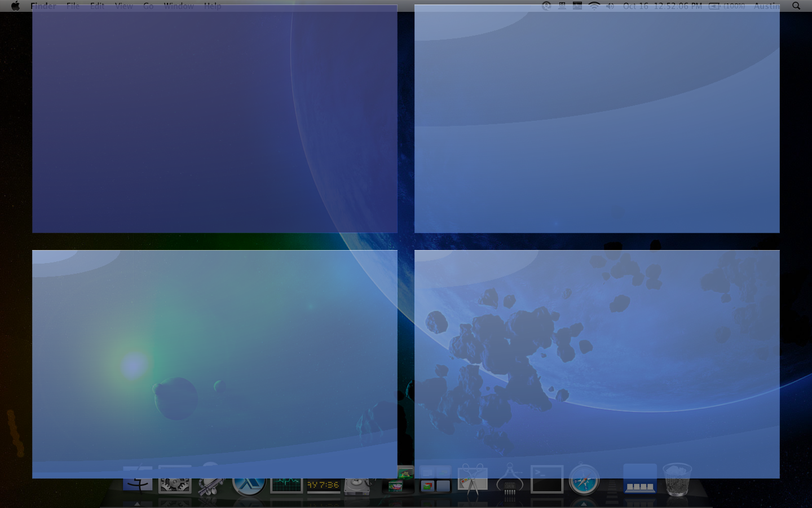The width and height of the screenshot is (812, 508).
Task: Open Spotlight search magnifier
Action: pyautogui.click(x=796, y=6)
